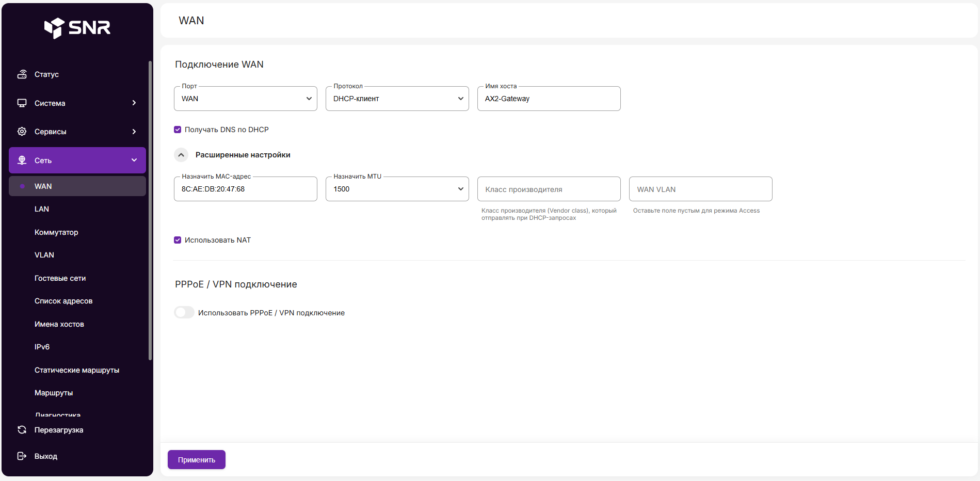Click the Выход logout icon
Viewport: 980px width, 481px height.
[x=22, y=456]
